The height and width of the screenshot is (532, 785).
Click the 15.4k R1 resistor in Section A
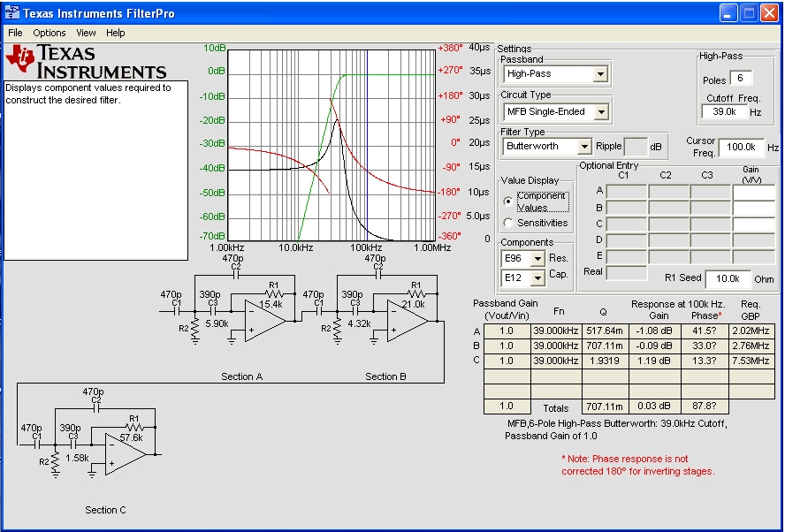click(x=273, y=293)
